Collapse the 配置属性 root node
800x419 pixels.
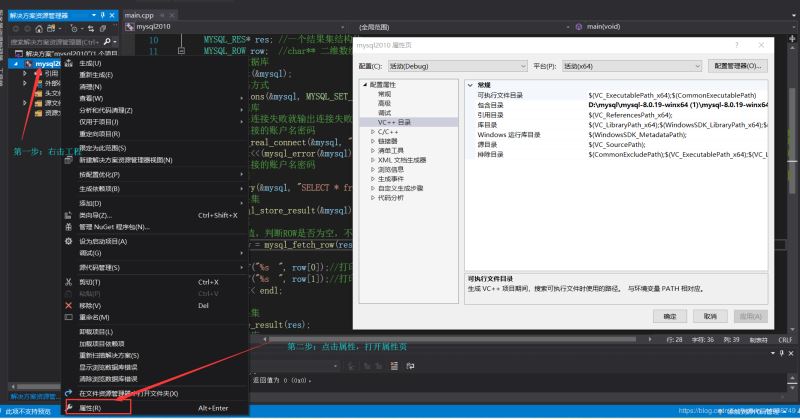pos(365,85)
